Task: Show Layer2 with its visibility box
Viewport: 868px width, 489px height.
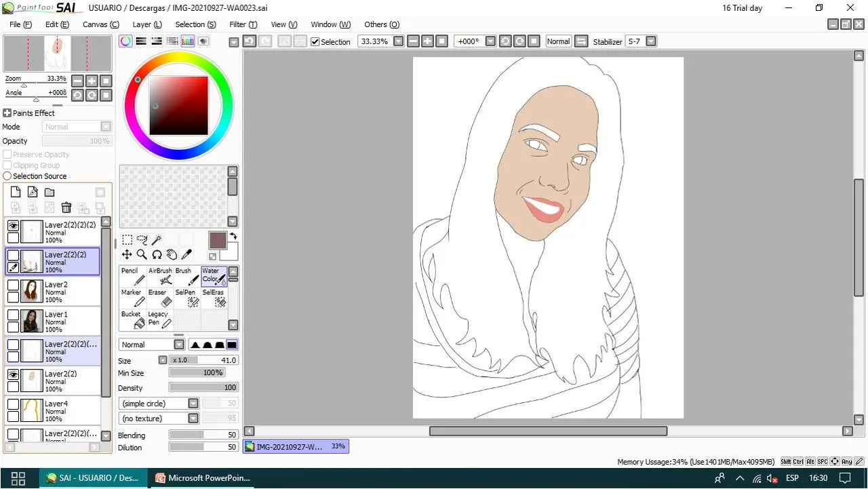Action: point(13,286)
